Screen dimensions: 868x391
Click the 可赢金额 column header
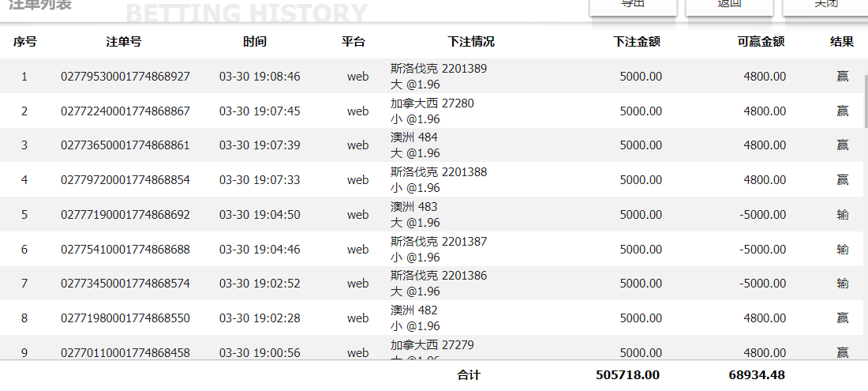[x=761, y=42]
